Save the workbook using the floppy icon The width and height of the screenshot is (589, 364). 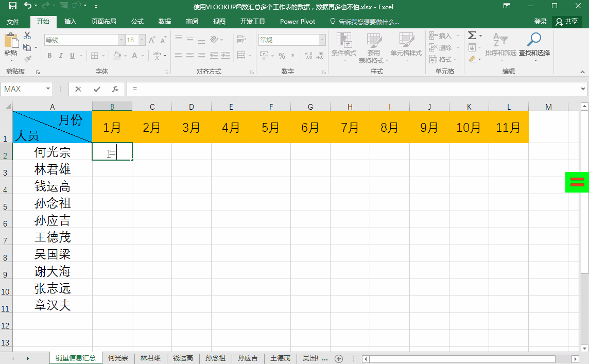(x=13, y=6)
